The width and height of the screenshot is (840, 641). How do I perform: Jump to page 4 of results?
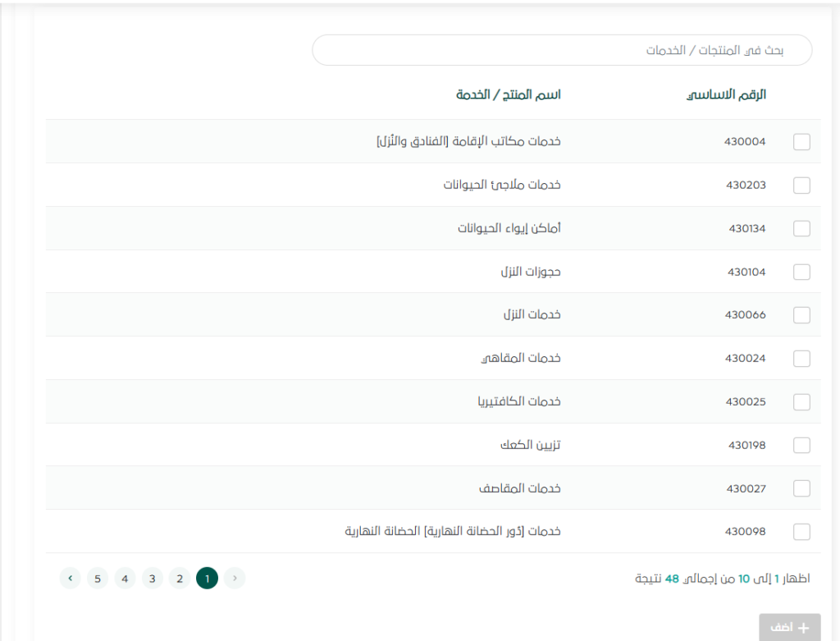coord(125,579)
